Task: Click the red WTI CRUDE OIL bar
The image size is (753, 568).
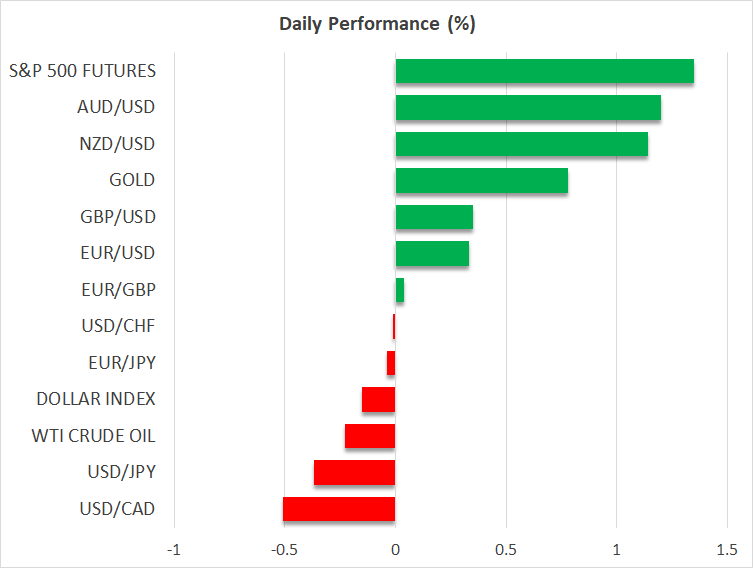Action: 370,436
